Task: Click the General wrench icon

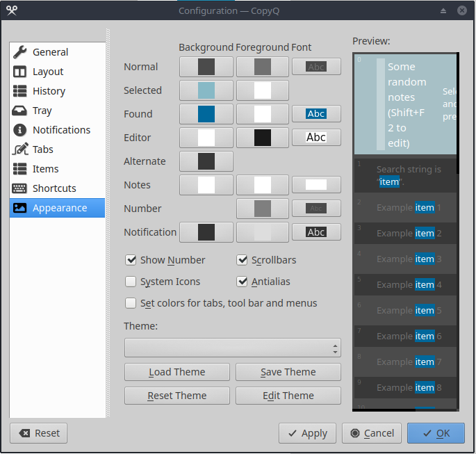Action: click(20, 52)
